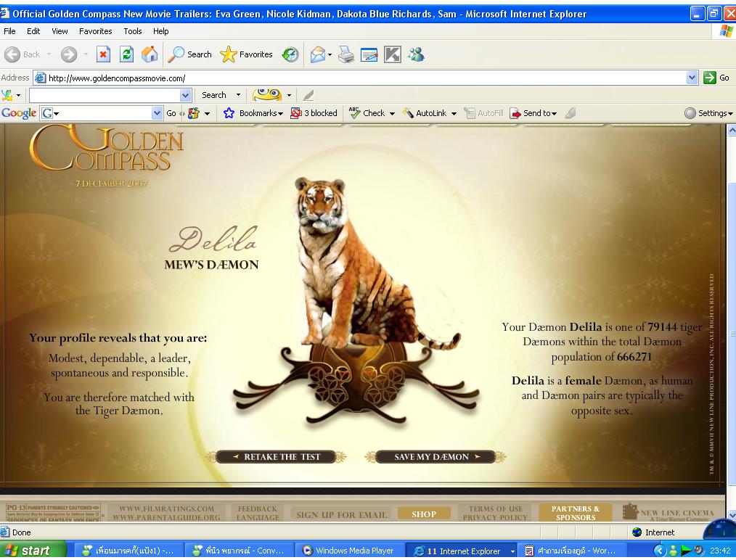Click the page icon in the address bar
736x560 pixels.
click(41, 78)
